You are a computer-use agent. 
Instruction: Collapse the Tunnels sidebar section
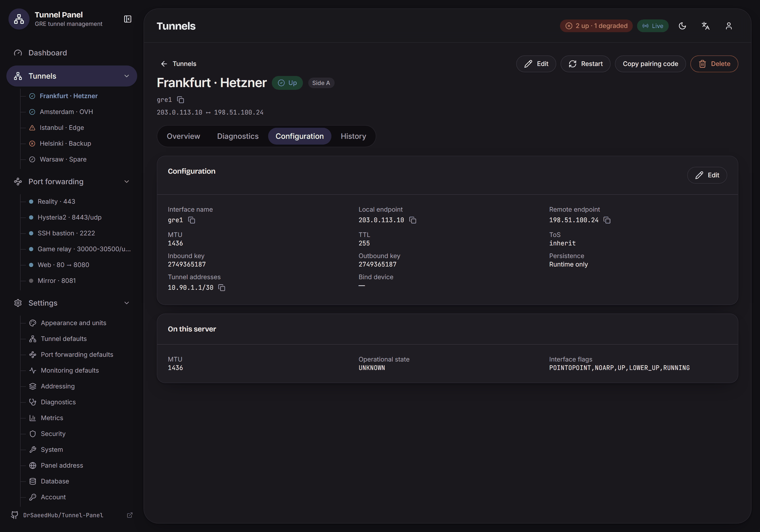pyautogui.click(x=127, y=76)
